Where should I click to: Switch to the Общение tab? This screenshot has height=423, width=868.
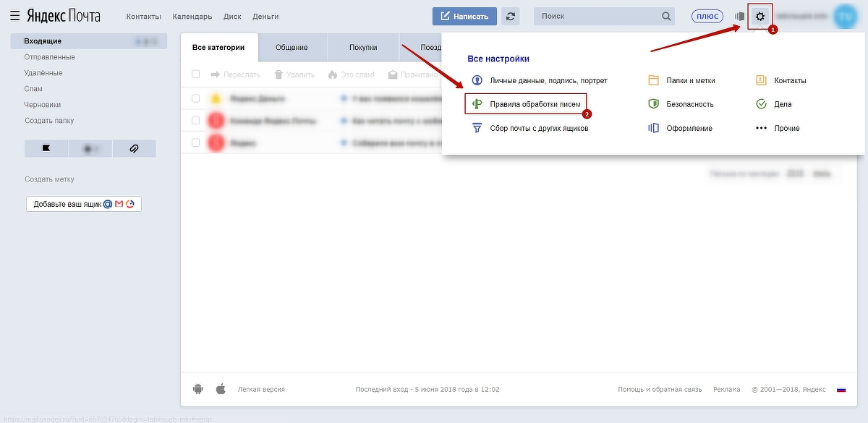pos(292,47)
